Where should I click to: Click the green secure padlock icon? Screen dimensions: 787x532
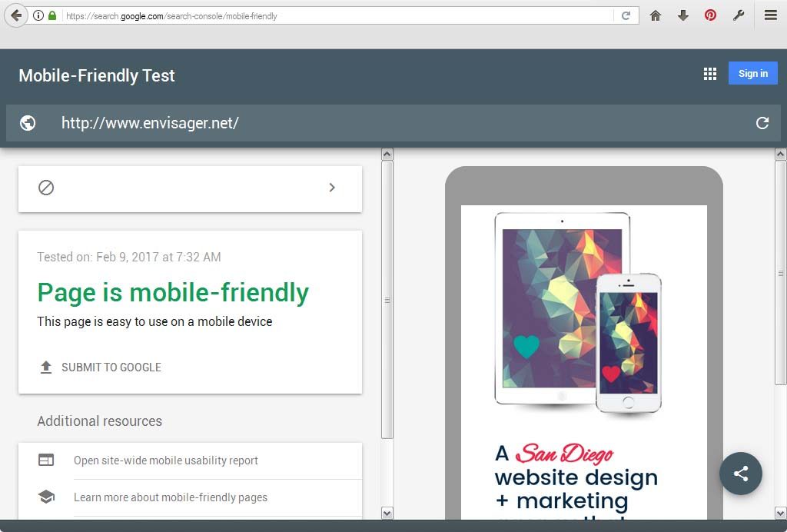point(52,15)
